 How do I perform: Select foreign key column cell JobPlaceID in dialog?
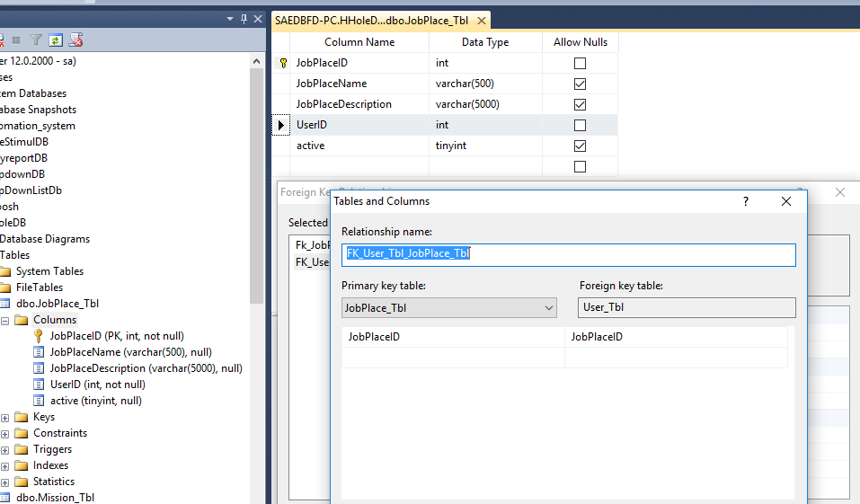[x=676, y=337]
